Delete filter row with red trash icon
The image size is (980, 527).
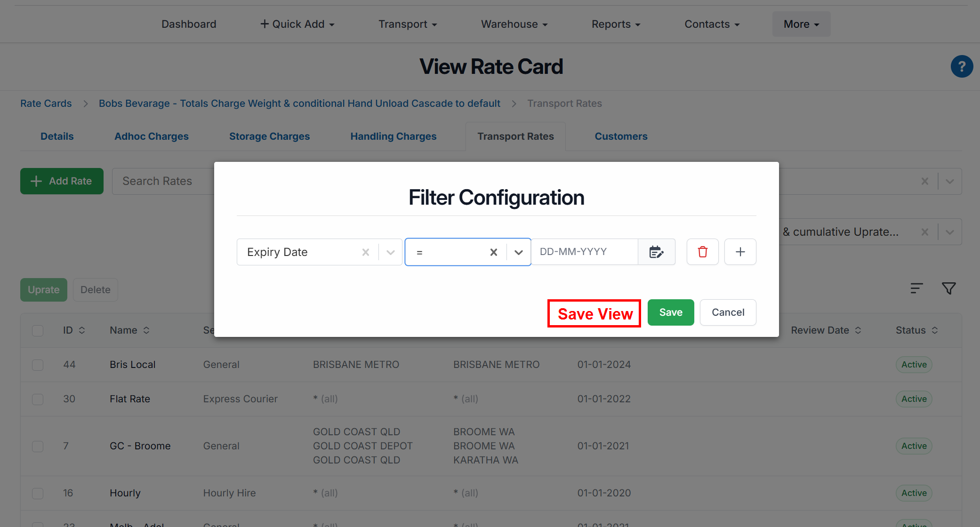(x=702, y=252)
